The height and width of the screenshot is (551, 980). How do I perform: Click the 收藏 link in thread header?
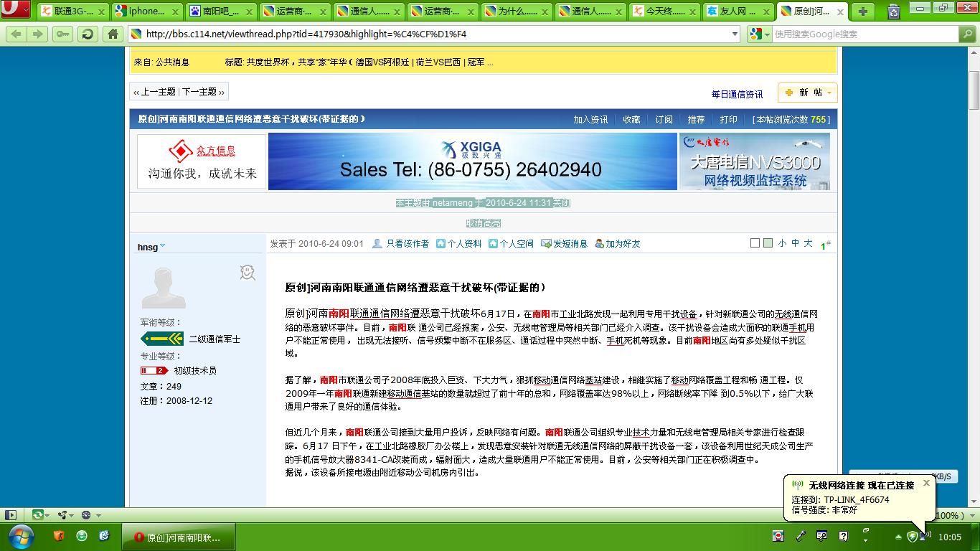coord(631,120)
